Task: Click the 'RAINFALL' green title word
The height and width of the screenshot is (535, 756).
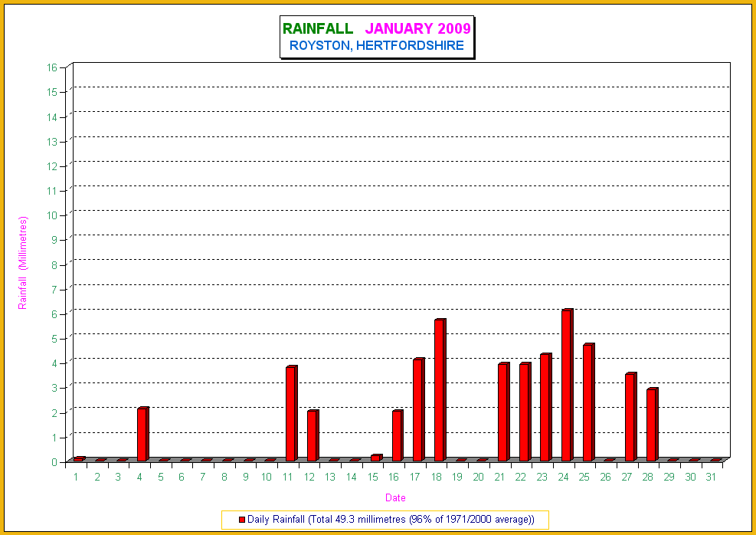Action: click(318, 28)
